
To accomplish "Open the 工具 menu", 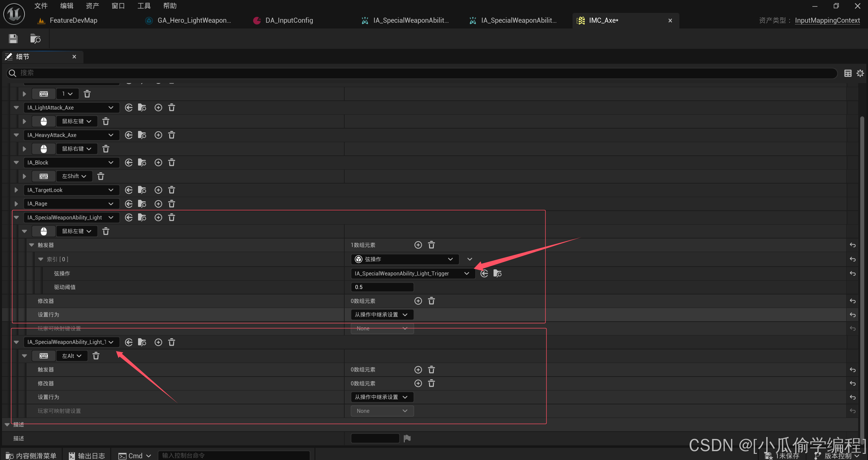I will pos(144,6).
